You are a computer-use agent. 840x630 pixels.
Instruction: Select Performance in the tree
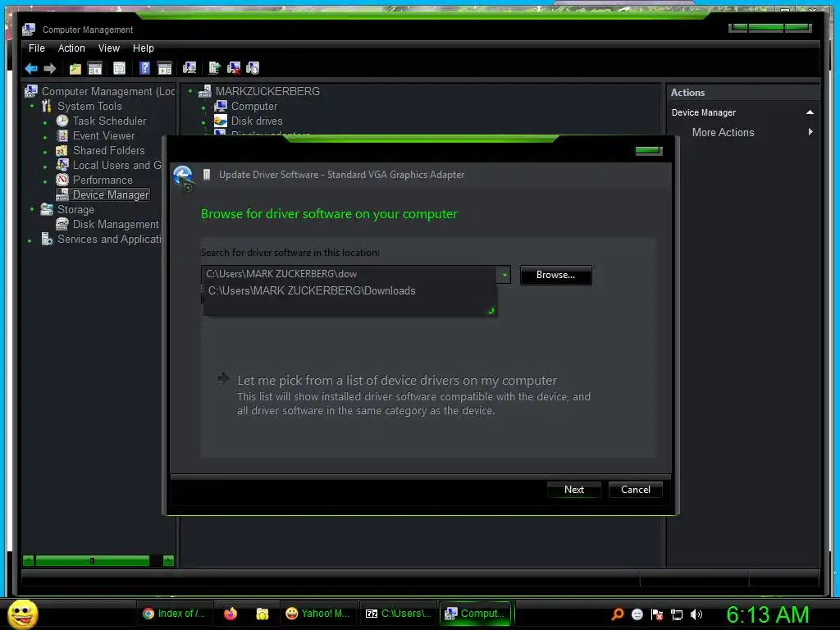pyautogui.click(x=103, y=180)
